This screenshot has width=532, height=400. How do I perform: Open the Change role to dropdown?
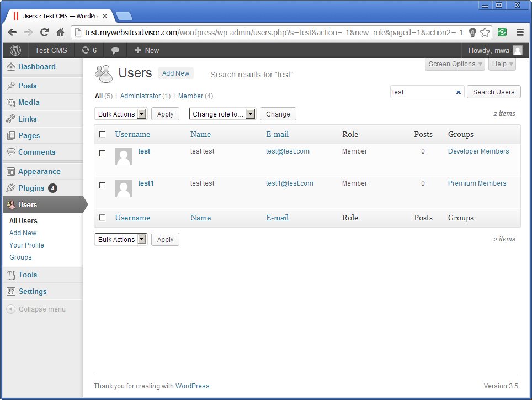coord(222,114)
